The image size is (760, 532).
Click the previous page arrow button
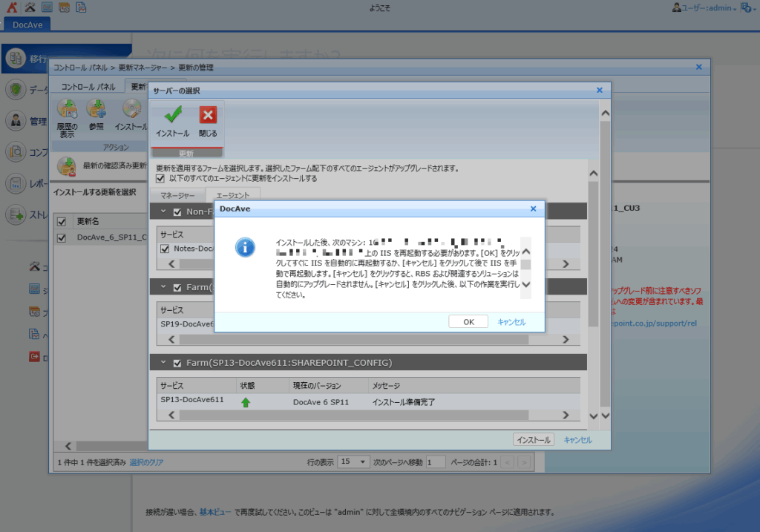click(x=508, y=462)
